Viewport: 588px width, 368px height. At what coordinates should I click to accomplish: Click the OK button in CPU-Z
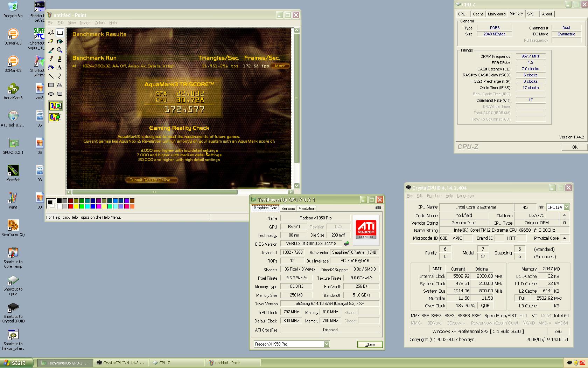(x=574, y=147)
